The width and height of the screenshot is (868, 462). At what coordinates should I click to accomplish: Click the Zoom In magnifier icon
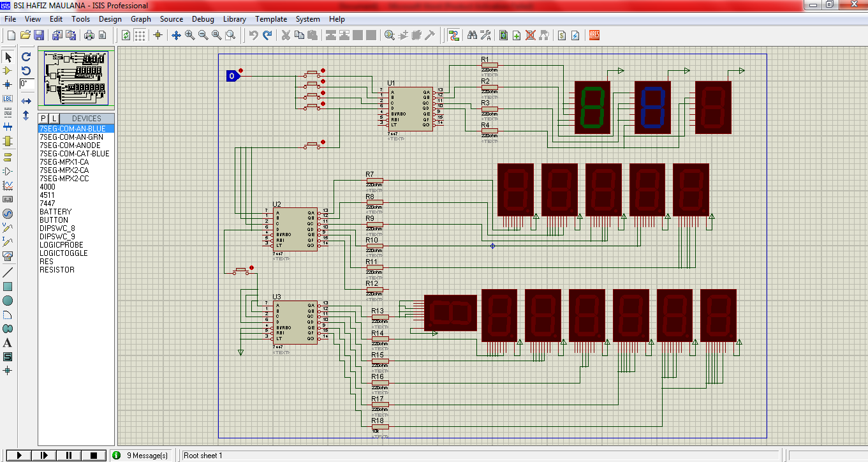point(189,35)
